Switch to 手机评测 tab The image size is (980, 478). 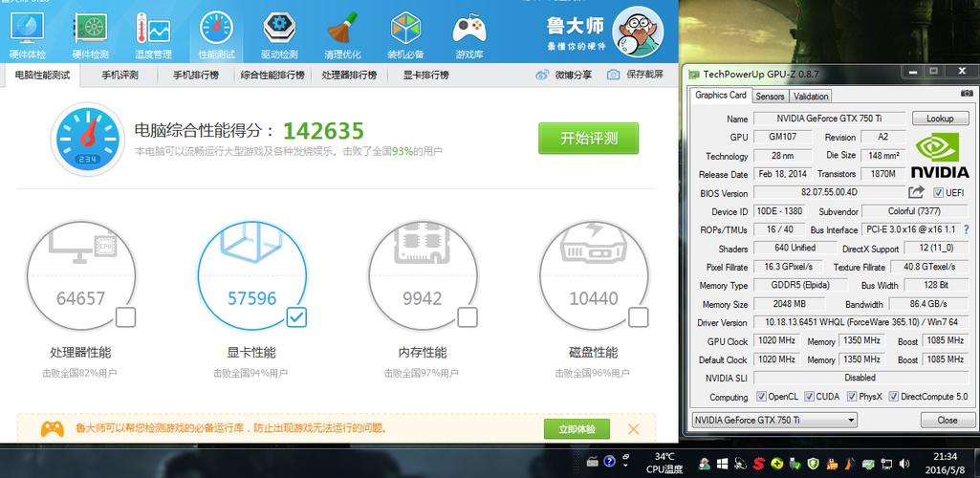click(120, 75)
